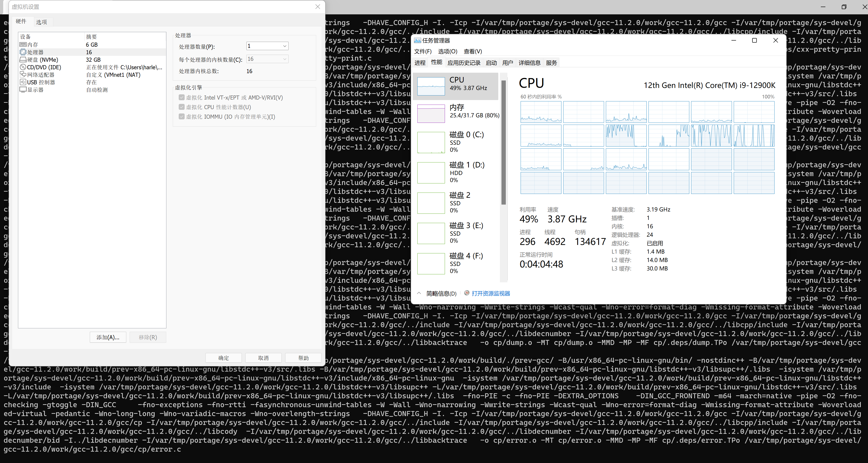868x463 pixels.
Task: Toggle 虚拟化 CPU 性能计数器 checkbox
Action: pos(182,107)
